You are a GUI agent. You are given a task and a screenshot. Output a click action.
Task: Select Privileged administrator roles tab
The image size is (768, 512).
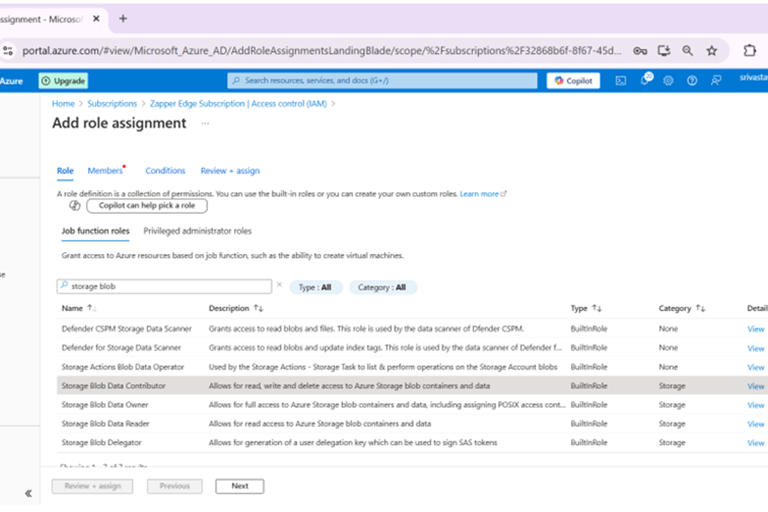tap(197, 231)
